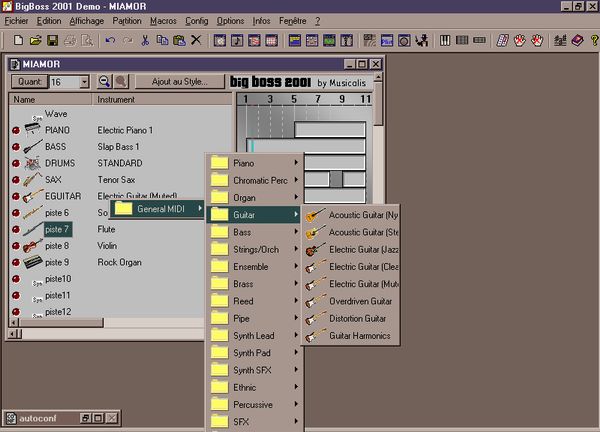Expand the Chromatic Perc folder

[x=254, y=180]
